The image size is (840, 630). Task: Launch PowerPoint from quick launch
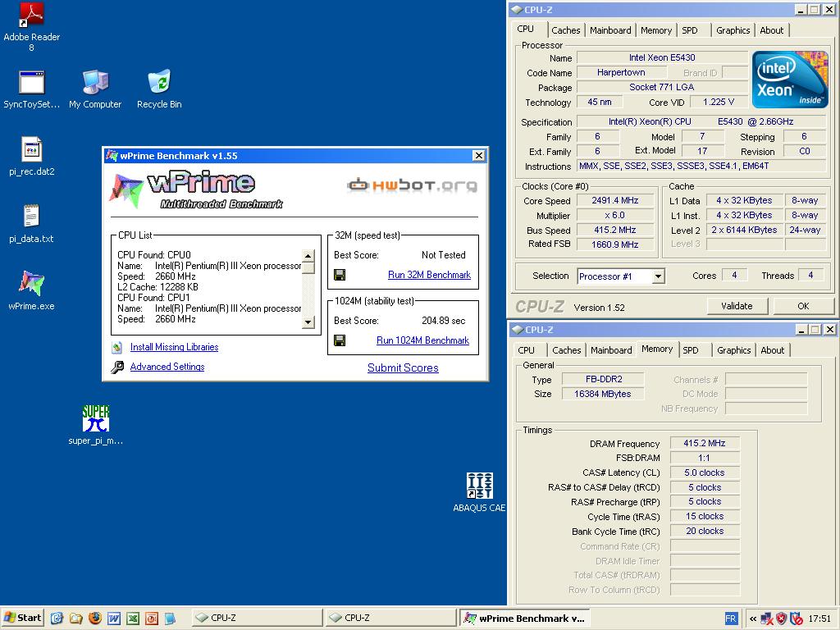[152, 619]
